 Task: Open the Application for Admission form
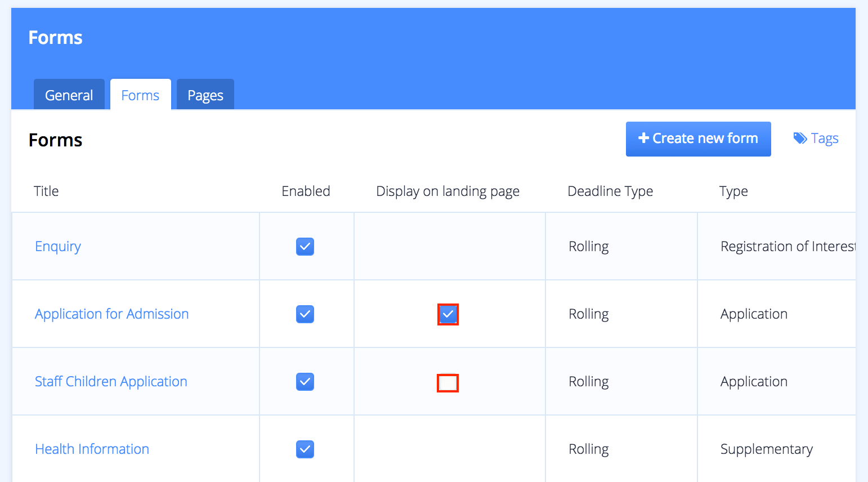[x=111, y=314]
